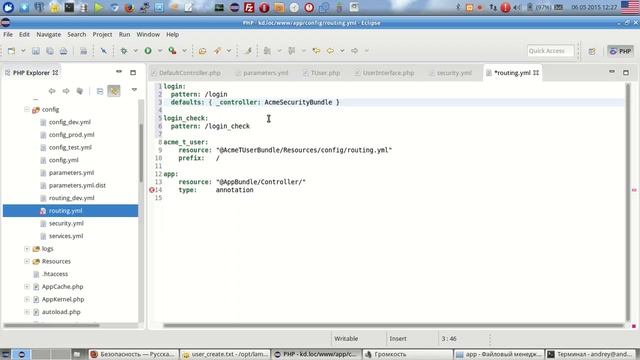
Task: Open the Firefox icon in the top panel
Action: tap(129, 7)
